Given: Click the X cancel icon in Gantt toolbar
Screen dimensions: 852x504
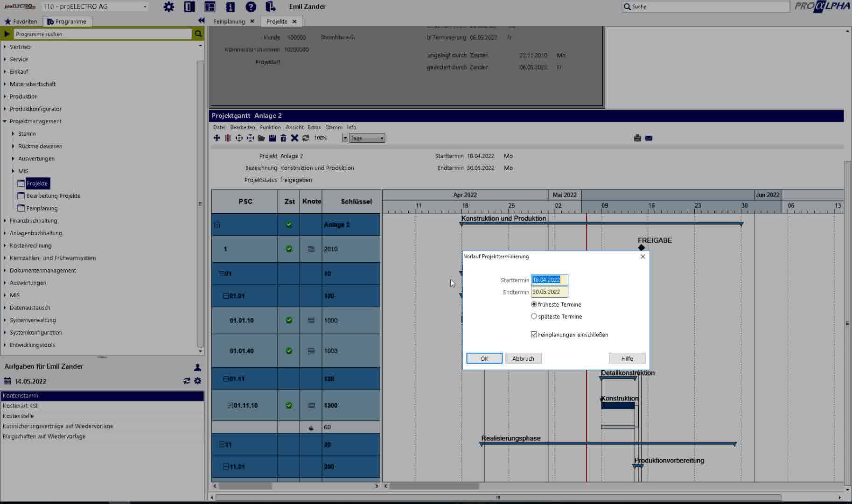Looking at the screenshot, I should (294, 138).
